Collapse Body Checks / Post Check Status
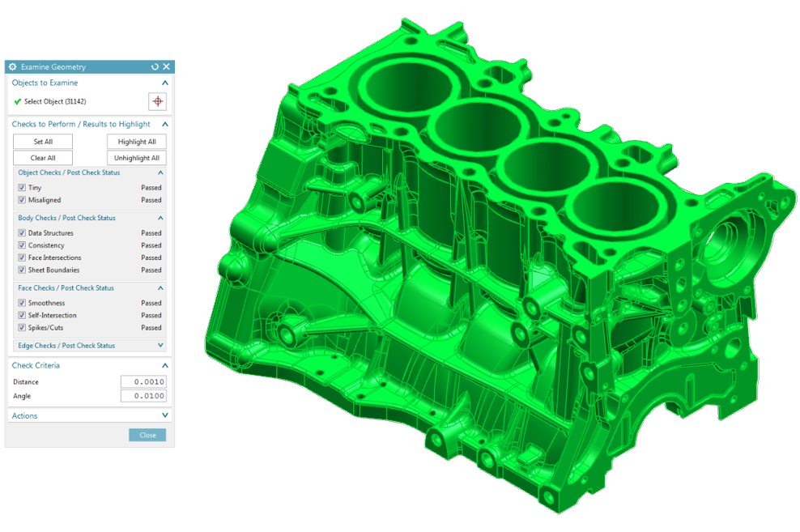This screenshot has width=800, height=532. [x=160, y=218]
